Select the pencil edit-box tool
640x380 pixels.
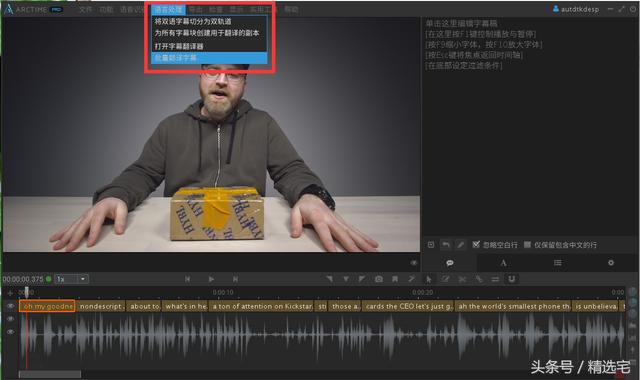pyautogui.click(x=445, y=279)
